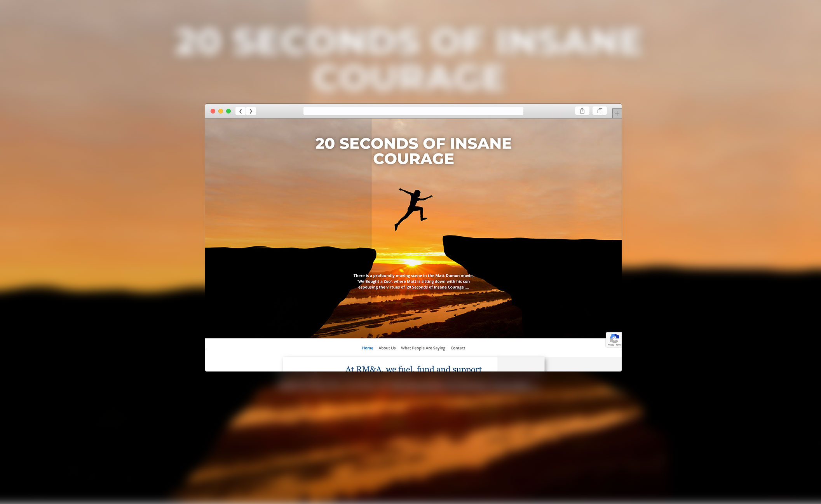Open the Home navigation item

[368, 348]
